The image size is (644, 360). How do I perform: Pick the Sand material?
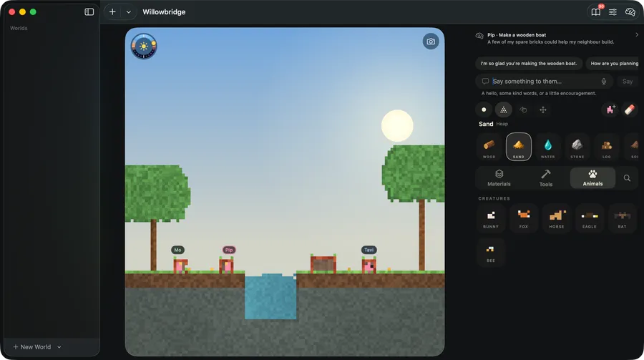click(x=518, y=147)
